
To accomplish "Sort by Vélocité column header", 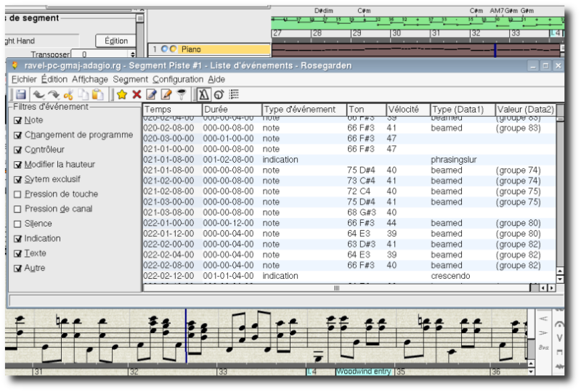I will coord(407,110).
